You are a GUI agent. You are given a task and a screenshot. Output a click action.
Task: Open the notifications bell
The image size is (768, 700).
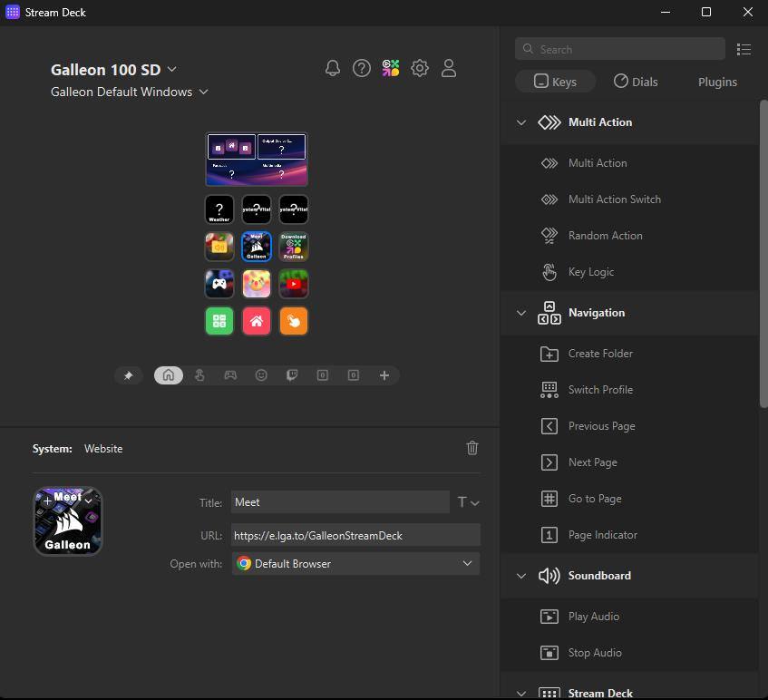(333, 68)
